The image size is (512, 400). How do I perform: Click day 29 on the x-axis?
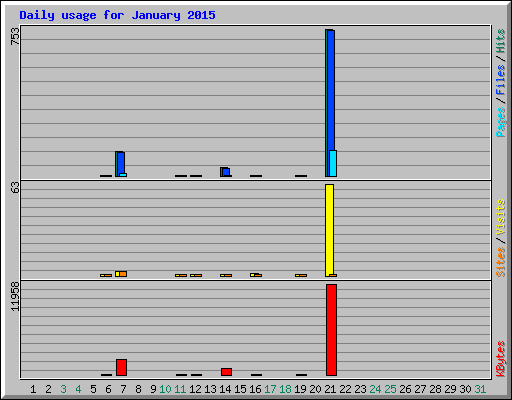click(450, 389)
